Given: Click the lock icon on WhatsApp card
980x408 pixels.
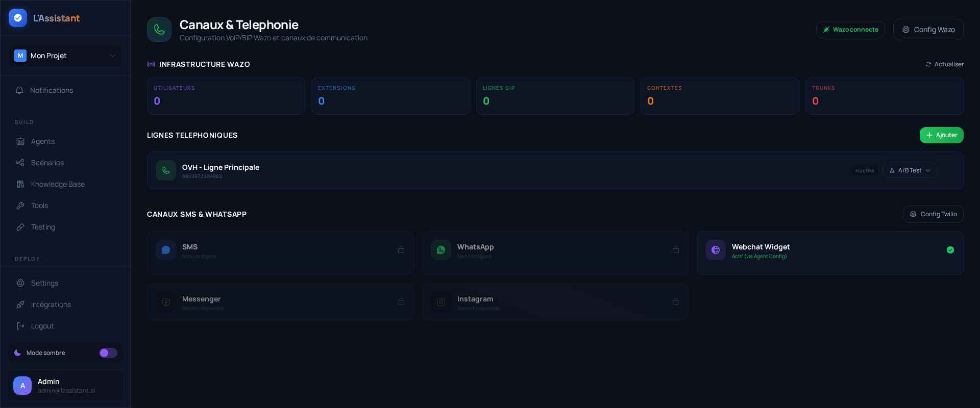Looking at the screenshot, I should 676,250.
